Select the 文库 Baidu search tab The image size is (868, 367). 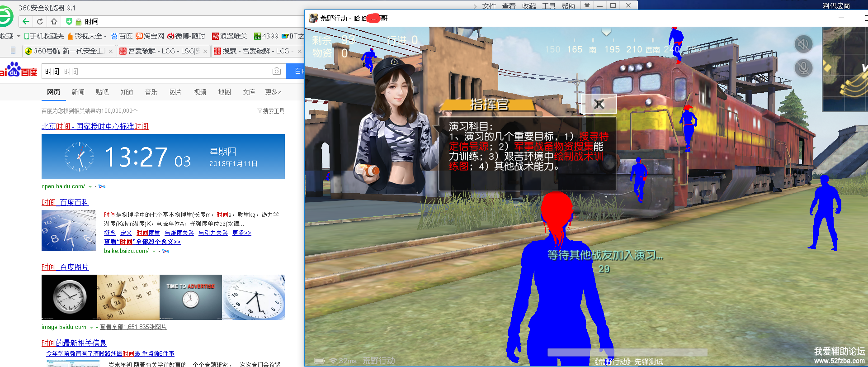click(x=249, y=92)
